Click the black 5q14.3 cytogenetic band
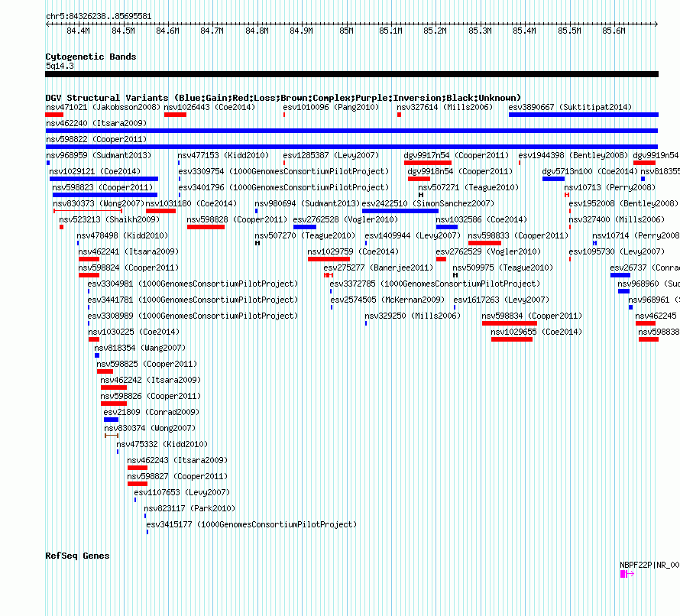This screenshot has height=616, width=680. (351, 74)
